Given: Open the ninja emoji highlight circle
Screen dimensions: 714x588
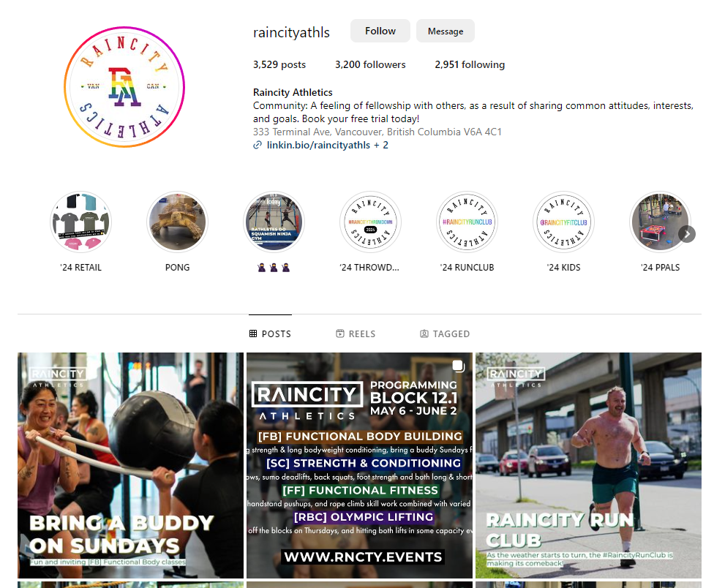Looking at the screenshot, I should pos(274,222).
